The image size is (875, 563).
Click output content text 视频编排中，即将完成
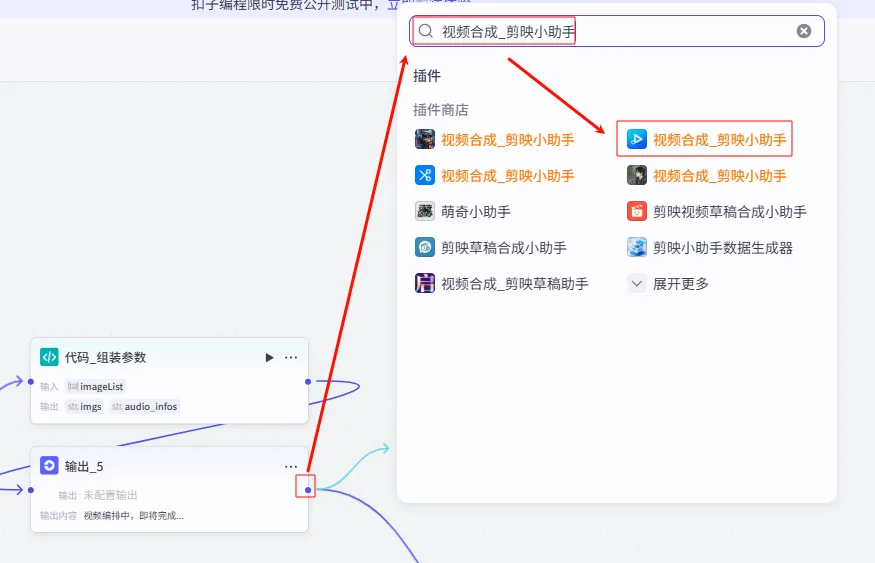133,516
